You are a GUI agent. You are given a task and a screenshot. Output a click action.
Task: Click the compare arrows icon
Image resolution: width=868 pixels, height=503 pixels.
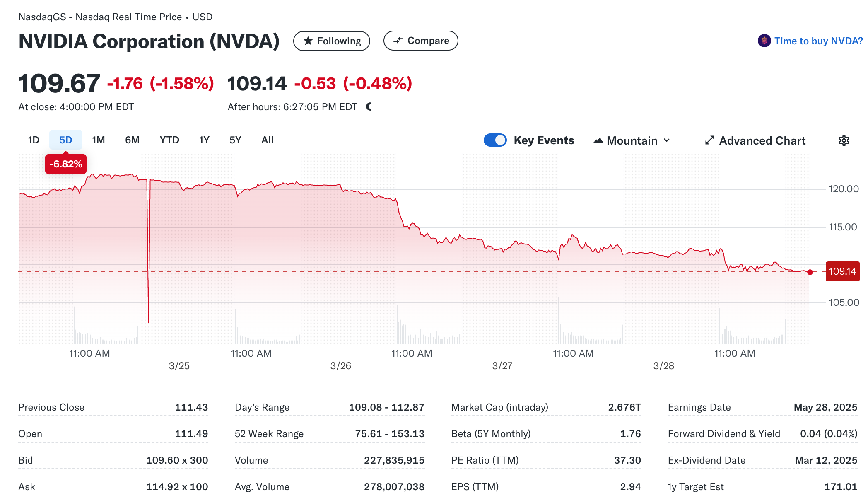398,41
